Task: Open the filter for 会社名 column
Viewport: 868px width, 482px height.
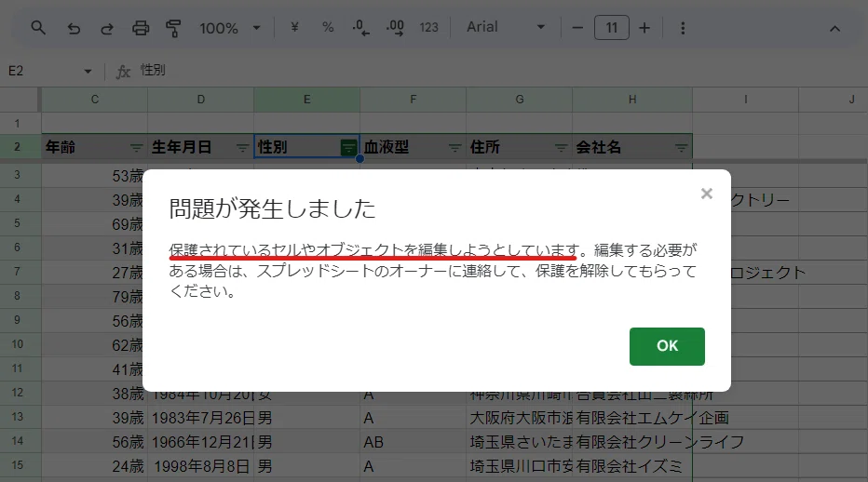Action: 682,148
